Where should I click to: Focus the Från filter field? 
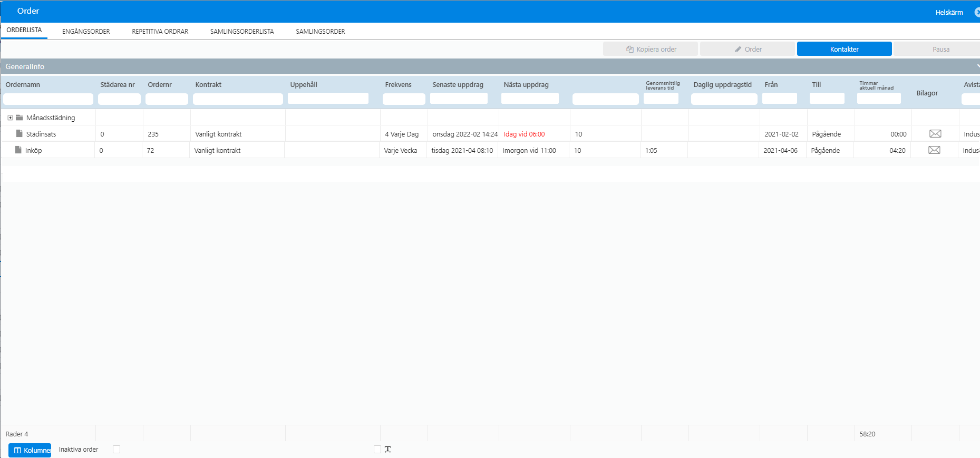[x=780, y=98]
